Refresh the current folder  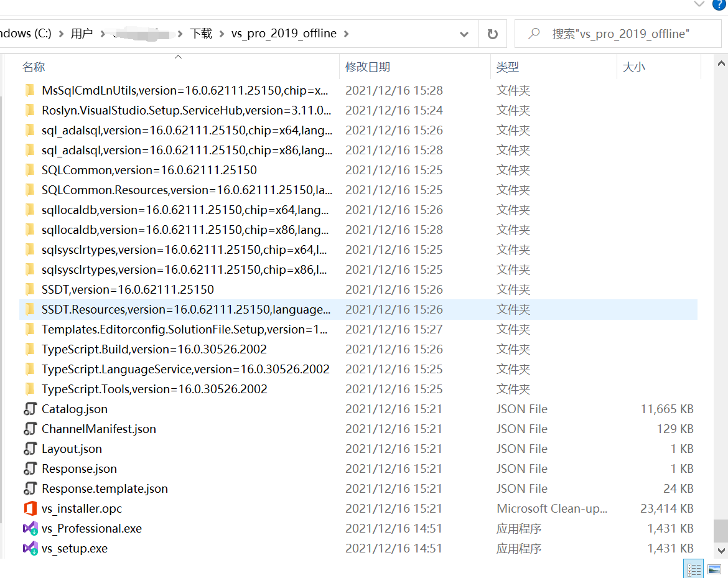click(x=493, y=34)
